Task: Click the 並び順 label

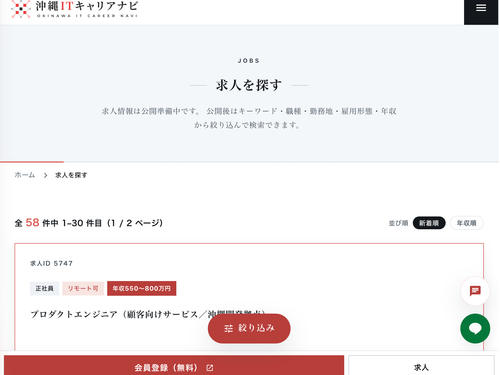Action: pyautogui.click(x=398, y=223)
